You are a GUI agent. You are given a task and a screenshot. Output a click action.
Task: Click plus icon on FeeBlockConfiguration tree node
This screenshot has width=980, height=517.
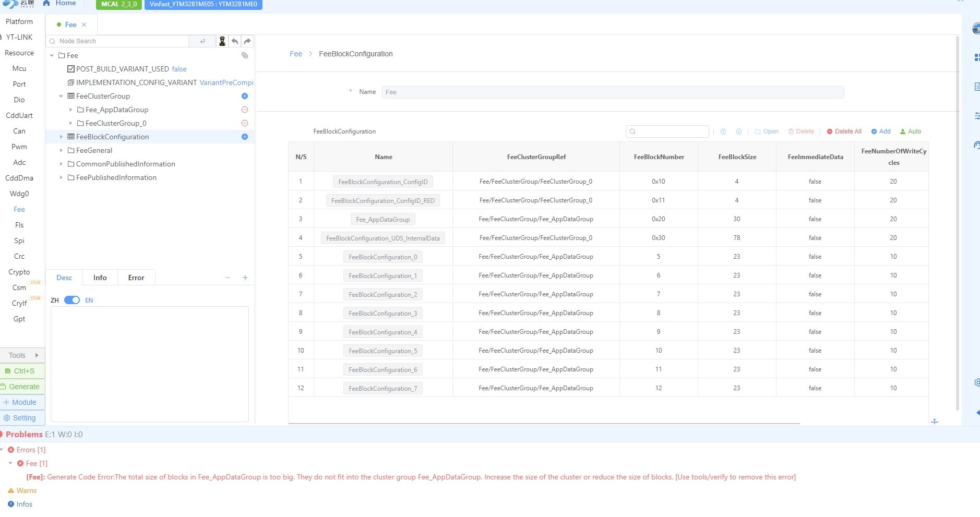pyautogui.click(x=245, y=137)
